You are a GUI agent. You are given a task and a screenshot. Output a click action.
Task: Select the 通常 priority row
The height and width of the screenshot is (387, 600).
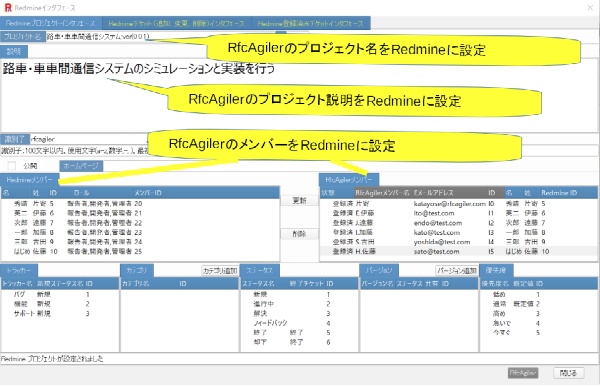tap(538, 304)
